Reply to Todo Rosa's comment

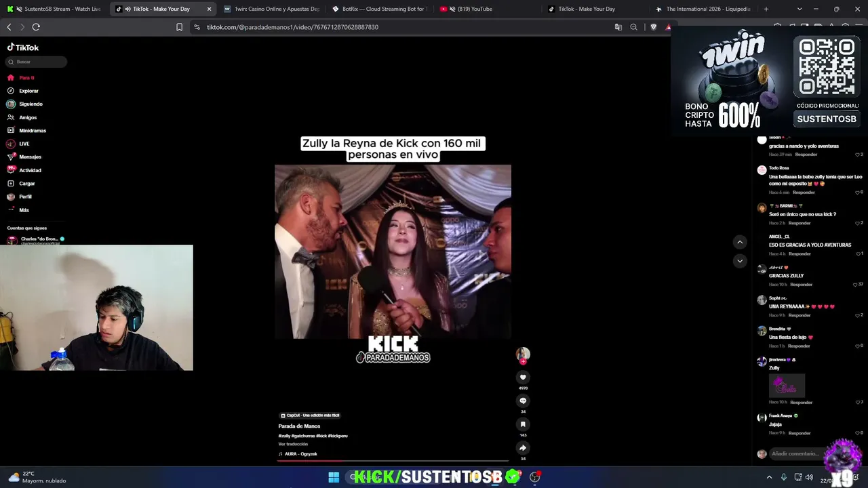pos(804,192)
